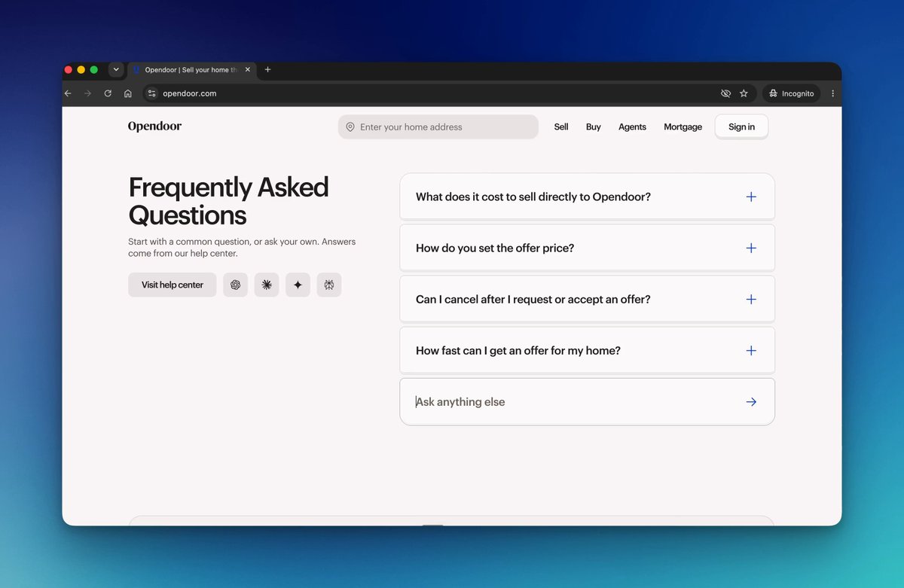The width and height of the screenshot is (904, 588).
Task: Select the Opendoor browser tab
Action: [191, 70]
